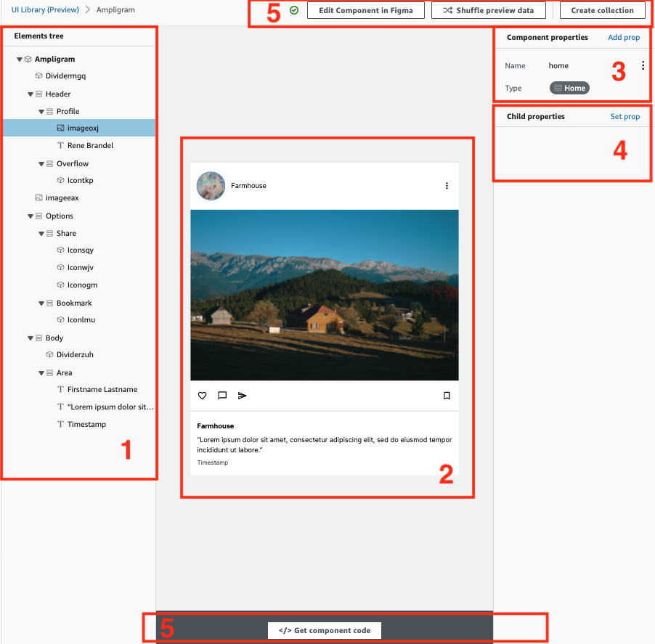Select Iconlmu in the elements tree
Image resolution: width=655 pixels, height=644 pixels.
pyautogui.click(x=81, y=319)
